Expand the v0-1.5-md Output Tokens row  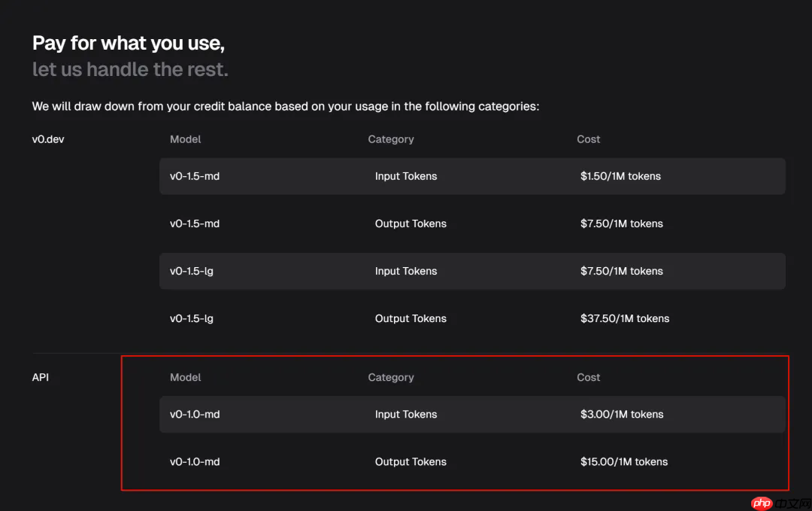(x=472, y=224)
